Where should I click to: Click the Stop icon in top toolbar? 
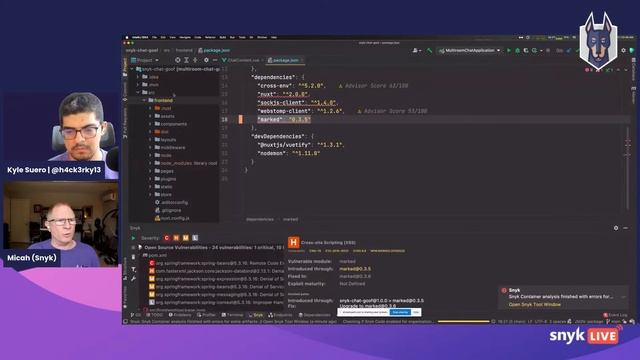click(x=548, y=51)
